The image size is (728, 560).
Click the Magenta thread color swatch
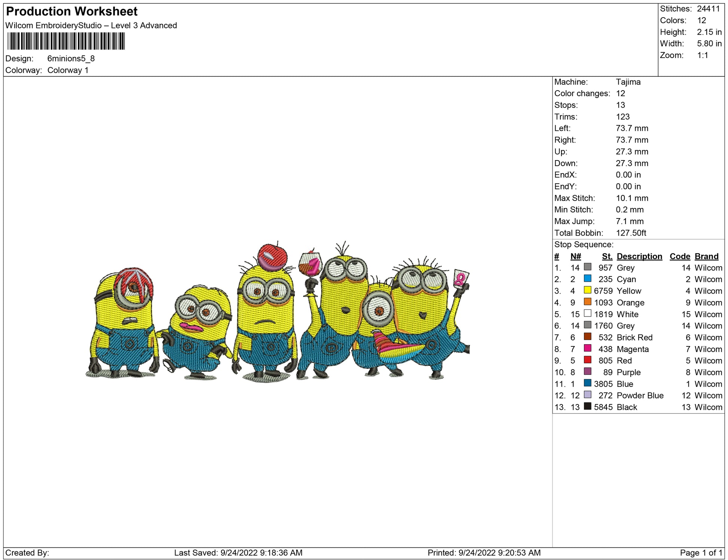point(587,348)
